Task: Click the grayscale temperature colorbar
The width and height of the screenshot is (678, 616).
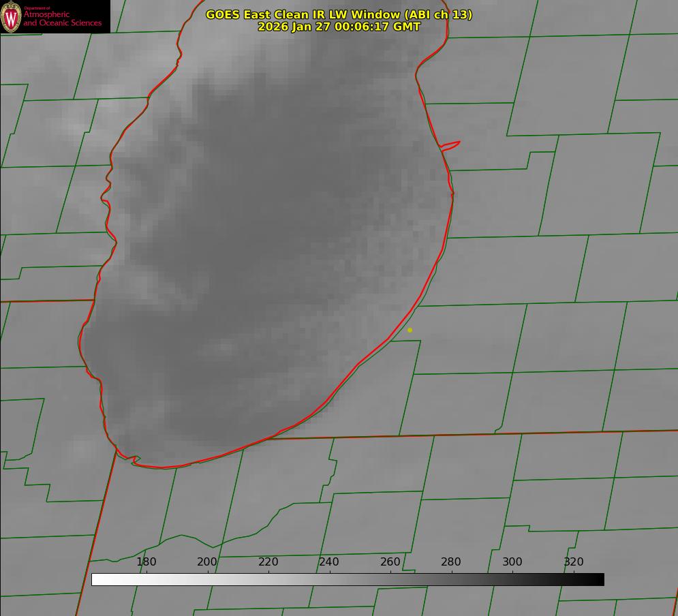Action: coord(348,579)
